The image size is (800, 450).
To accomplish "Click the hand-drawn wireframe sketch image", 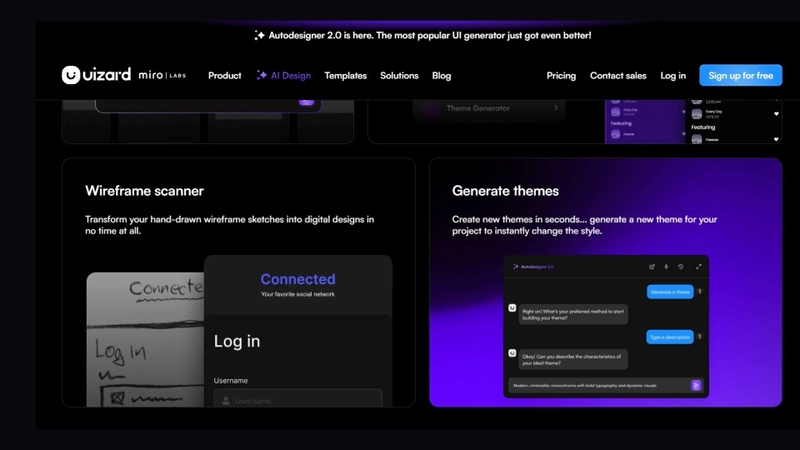I will pos(145,339).
